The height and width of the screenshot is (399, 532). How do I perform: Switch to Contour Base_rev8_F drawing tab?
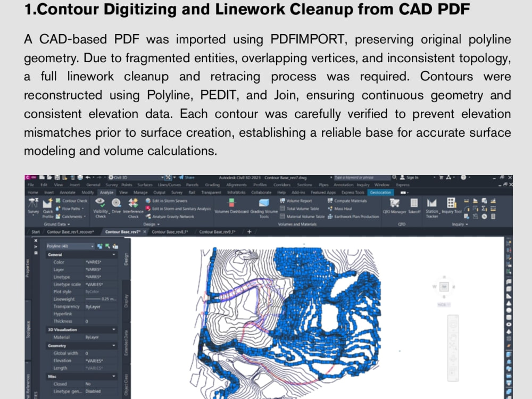[x=169, y=232]
